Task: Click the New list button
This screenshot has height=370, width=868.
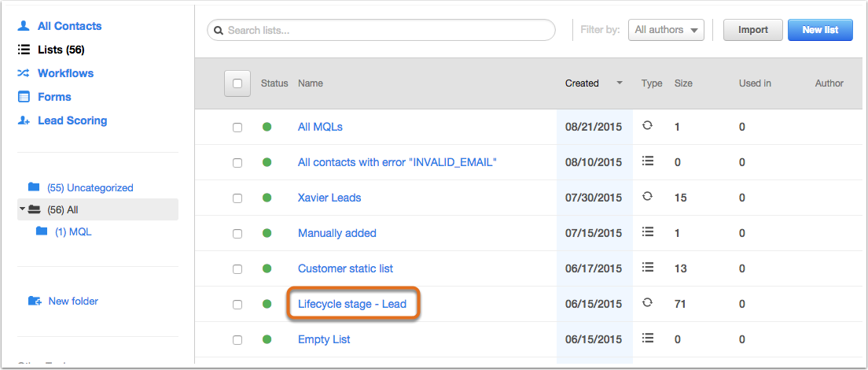Action: click(820, 30)
